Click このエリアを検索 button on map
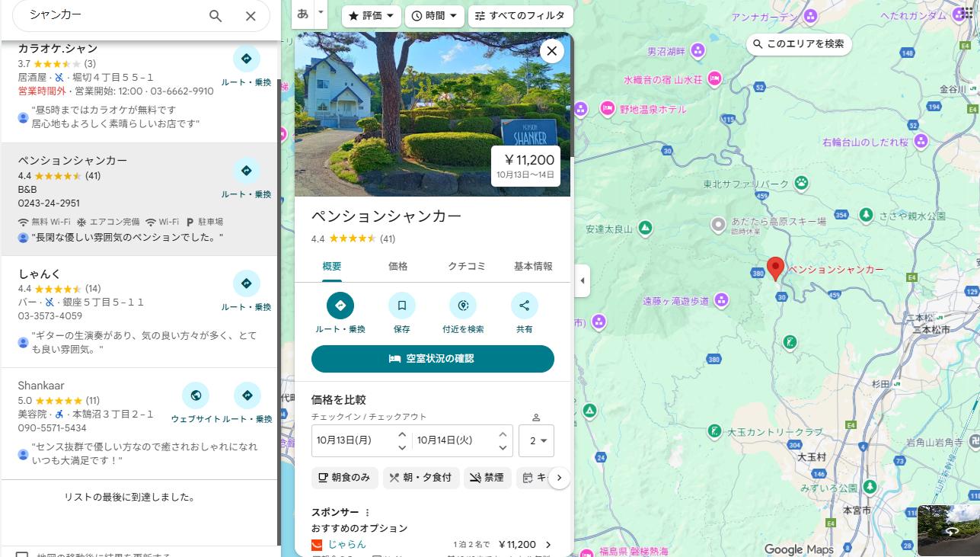980x557 pixels. click(798, 44)
